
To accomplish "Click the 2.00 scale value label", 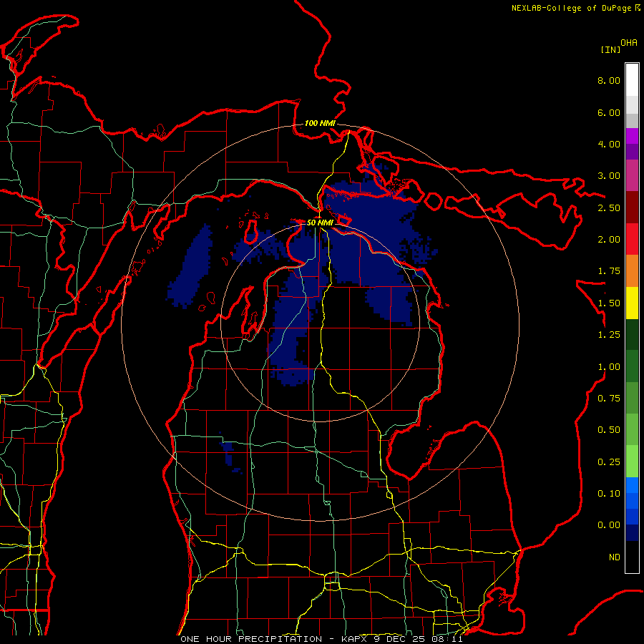I will pyautogui.click(x=609, y=240).
